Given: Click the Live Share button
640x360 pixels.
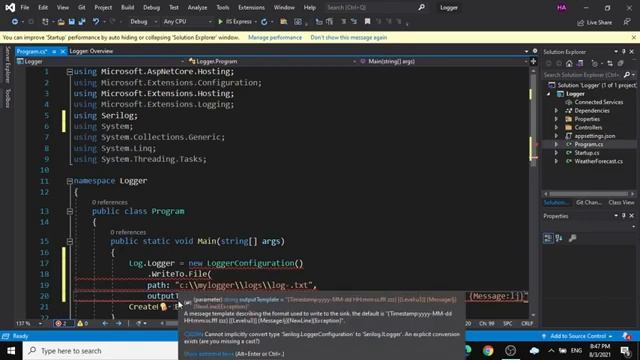Looking at the screenshot, I should coord(594,22).
